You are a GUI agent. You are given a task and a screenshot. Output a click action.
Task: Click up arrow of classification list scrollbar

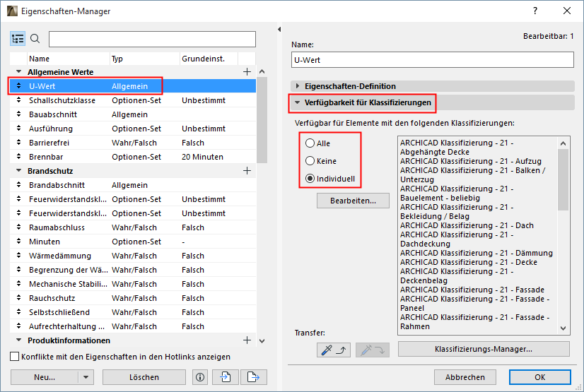click(x=563, y=143)
